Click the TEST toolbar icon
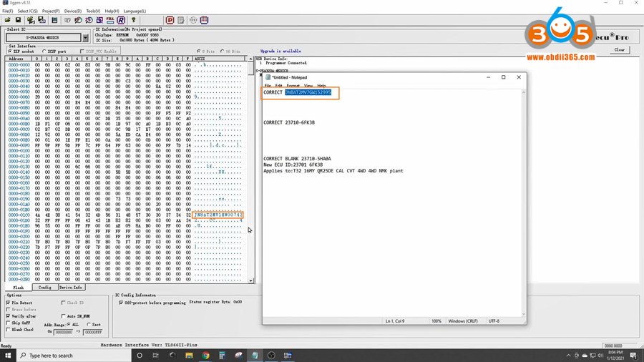 [193, 20]
